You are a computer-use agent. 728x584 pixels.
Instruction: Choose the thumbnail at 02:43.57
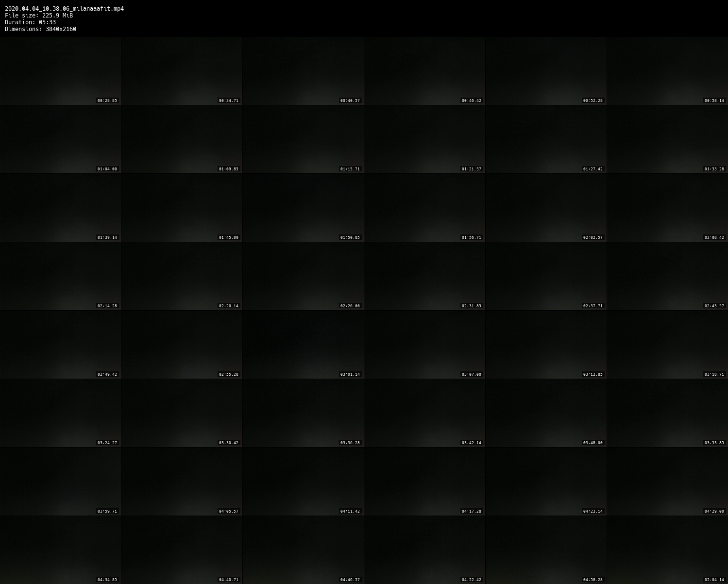tap(667, 276)
